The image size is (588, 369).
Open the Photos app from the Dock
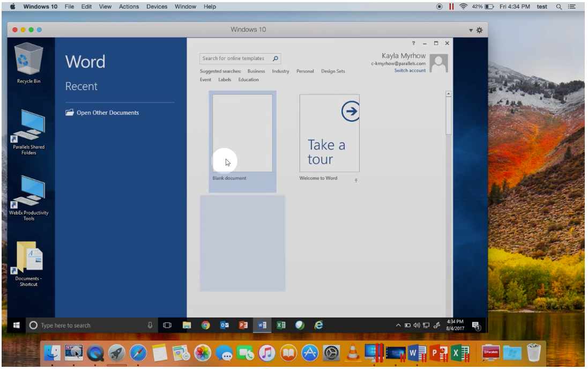click(203, 353)
